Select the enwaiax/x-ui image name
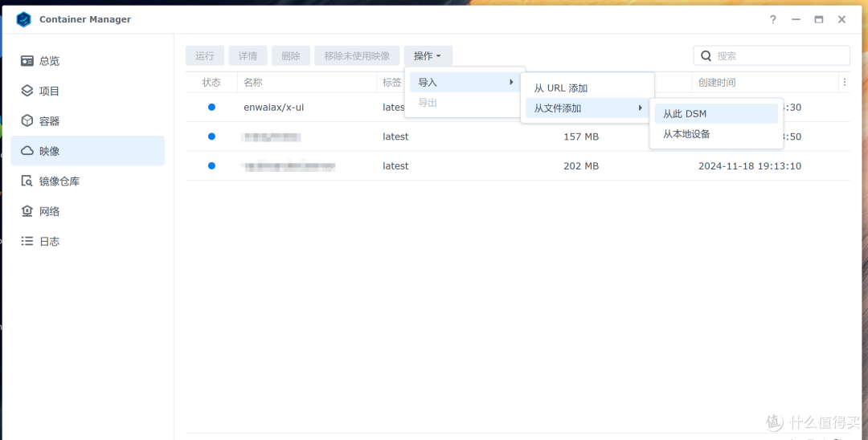Viewport: 868px width, 440px height. pyautogui.click(x=273, y=108)
